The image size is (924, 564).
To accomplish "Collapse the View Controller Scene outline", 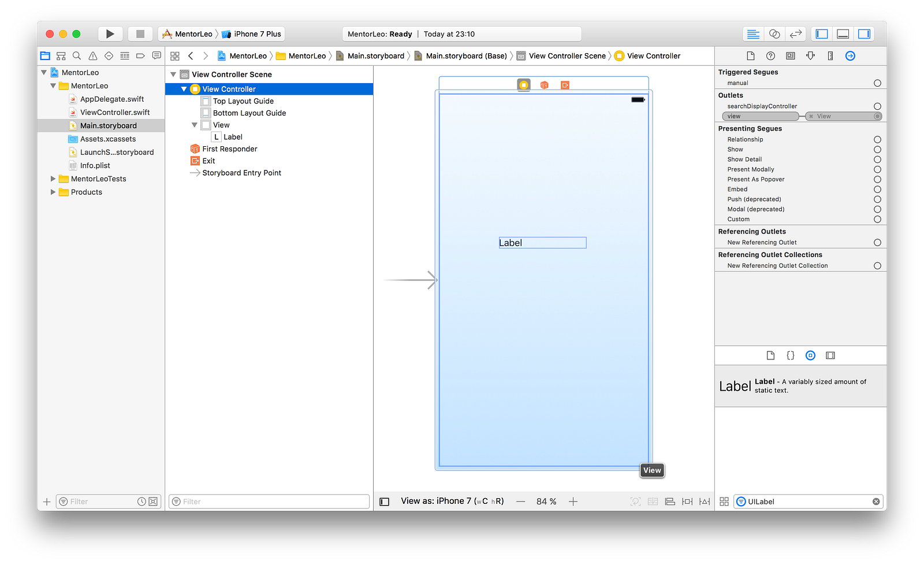I will (173, 75).
